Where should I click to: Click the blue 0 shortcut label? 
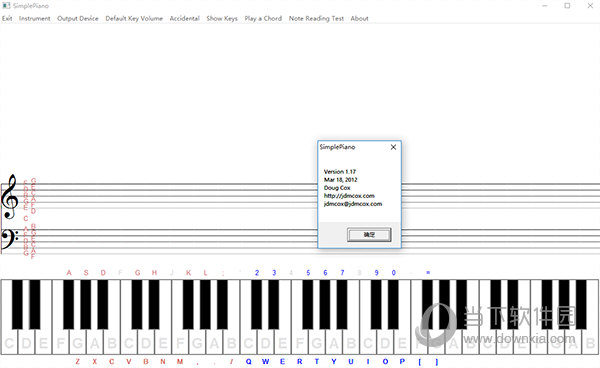[x=393, y=273]
